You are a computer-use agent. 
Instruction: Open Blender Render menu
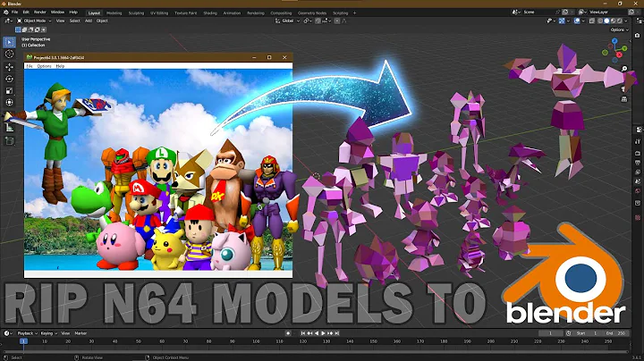pos(40,13)
